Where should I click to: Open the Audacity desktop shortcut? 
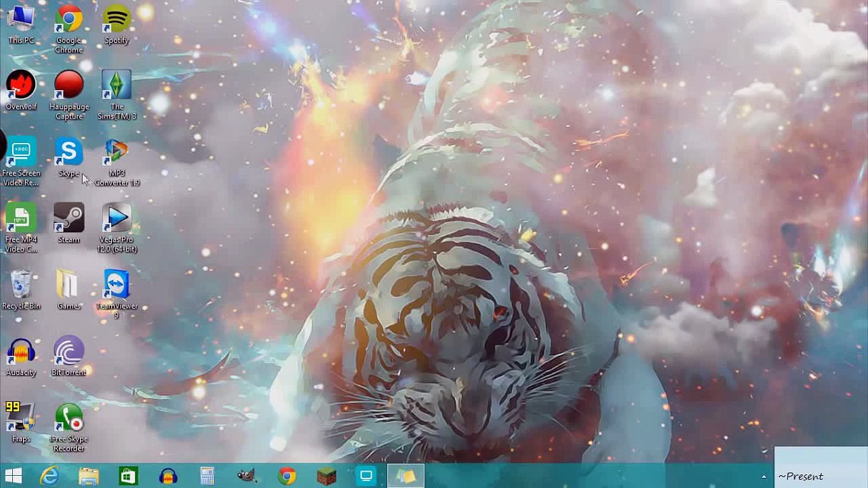click(x=21, y=357)
